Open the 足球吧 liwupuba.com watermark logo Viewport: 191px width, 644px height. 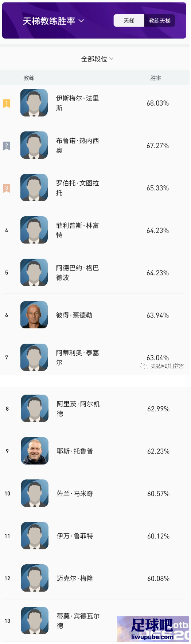point(153,629)
